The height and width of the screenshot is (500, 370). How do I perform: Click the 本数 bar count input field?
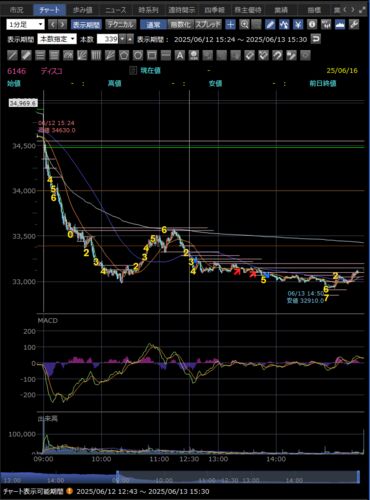(x=108, y=39)
